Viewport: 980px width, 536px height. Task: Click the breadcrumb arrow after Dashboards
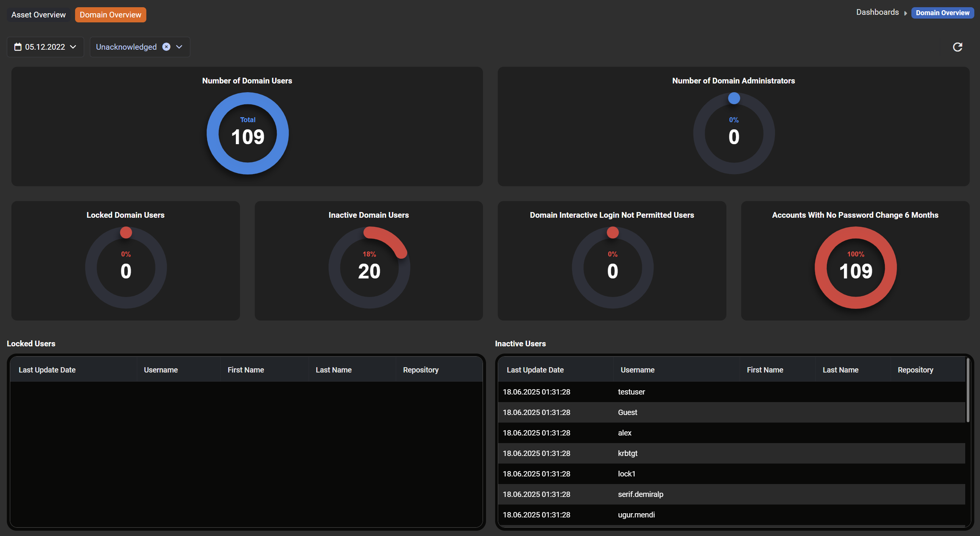(x=905, y=13)
